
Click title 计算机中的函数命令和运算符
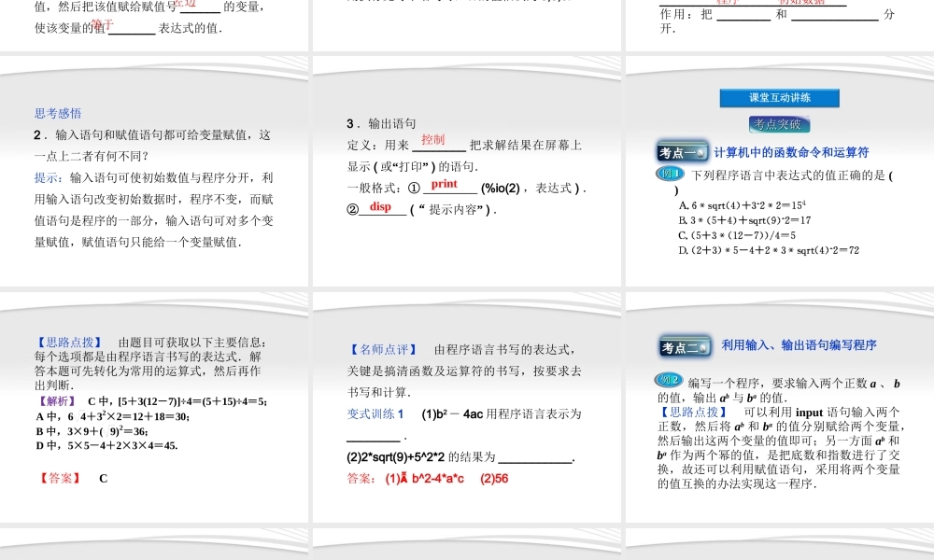tap(791, 152)
